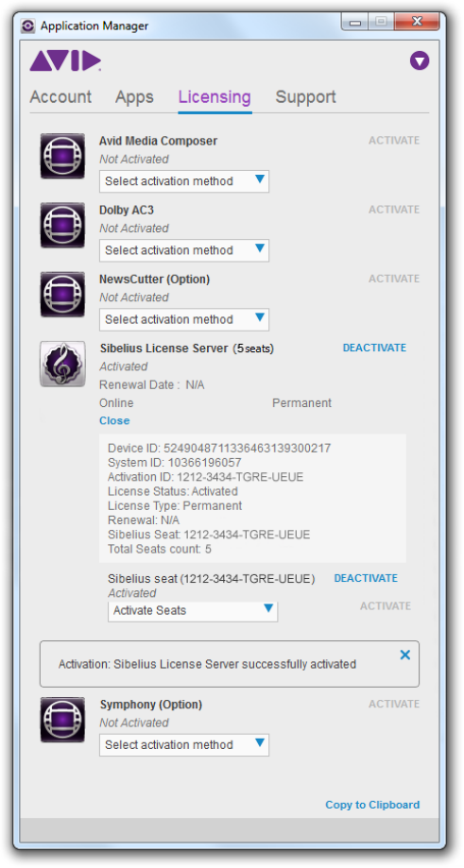The height and width of the screenshot is (868, 464).
Task: Open the Support tab
Action: coord(305,98)
